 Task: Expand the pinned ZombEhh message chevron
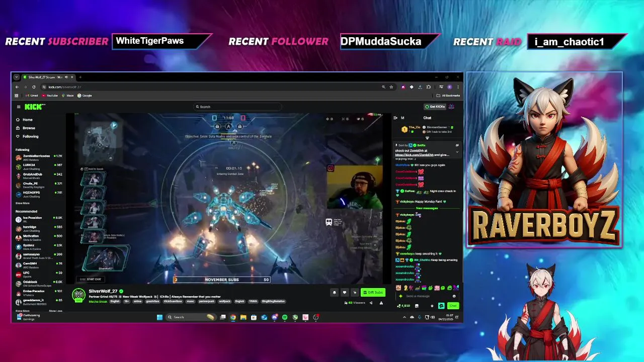pyautogui.click(x=457, y=151)
